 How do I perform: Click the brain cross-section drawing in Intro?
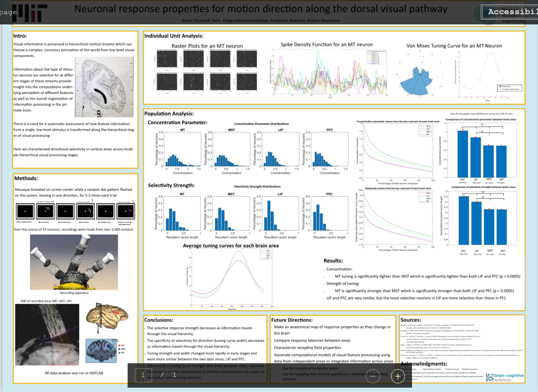(x=104, y=87)
